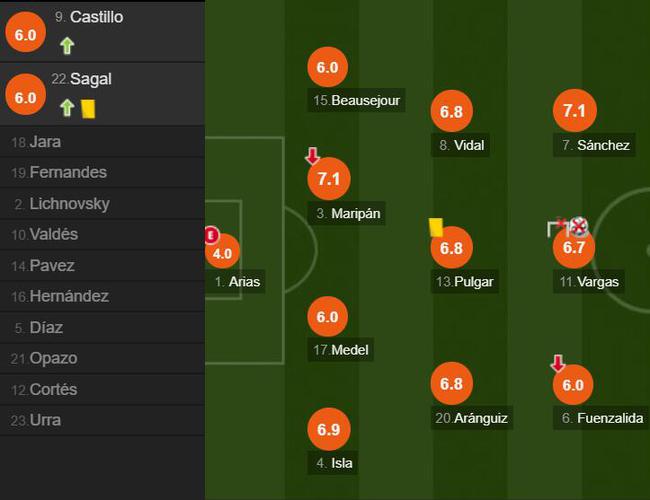Select Fernandes in the bench list
650x500 pixels.
click(102, 172)
